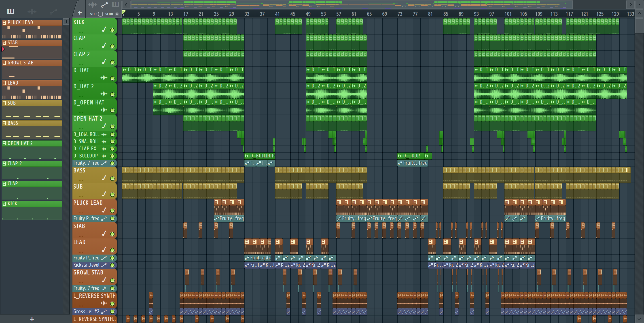Select OPEN HAT 2 pattern in picker

(x=32, y=150)
